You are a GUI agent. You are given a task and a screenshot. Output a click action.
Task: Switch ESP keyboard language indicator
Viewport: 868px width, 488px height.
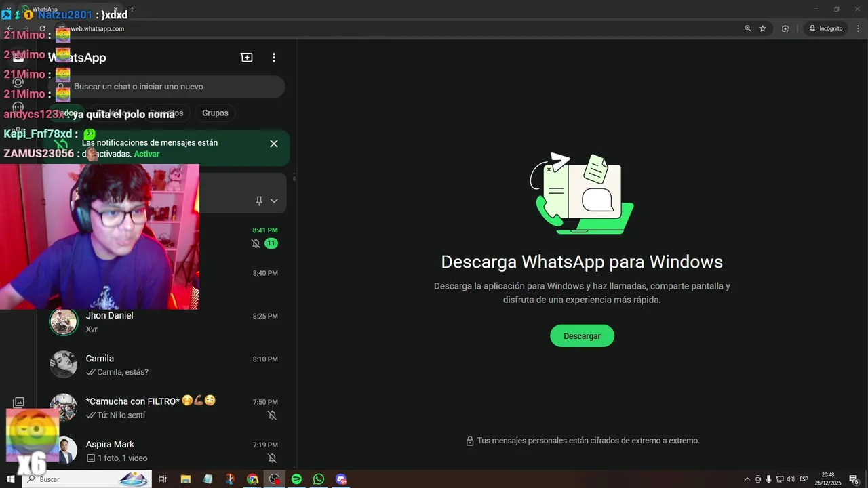(x=804, y=479)
